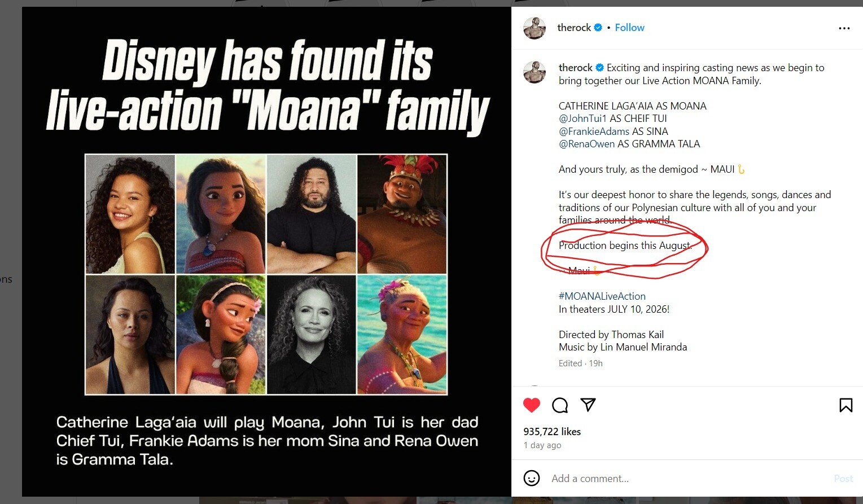Click therock's avatar beside the caption
Viewport: 863px width, 504px height.
(x=535, y=73)
